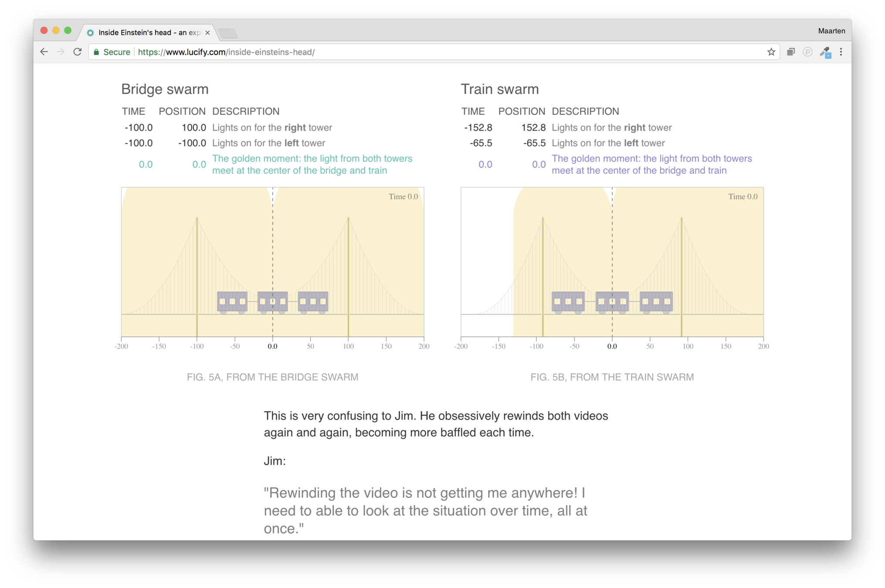The height and width of the screenshot is (588, 885).
Task: Open a new tab with blank tab button
Action: point(228,33)
